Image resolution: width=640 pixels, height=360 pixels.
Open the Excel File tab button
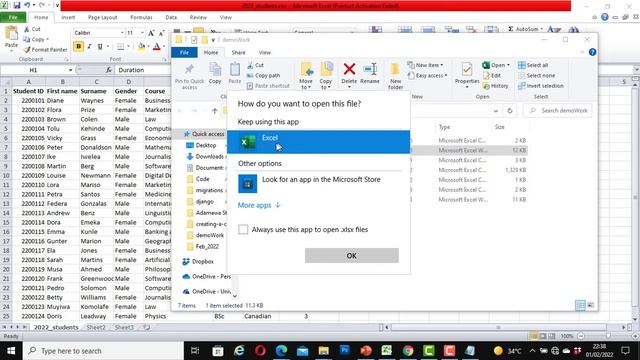point(13,18)
